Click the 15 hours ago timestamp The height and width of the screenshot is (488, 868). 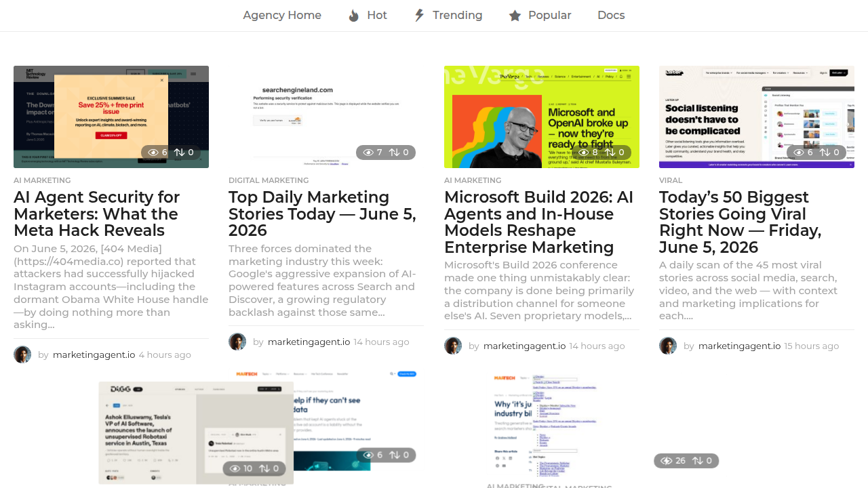tap(812, 346)
